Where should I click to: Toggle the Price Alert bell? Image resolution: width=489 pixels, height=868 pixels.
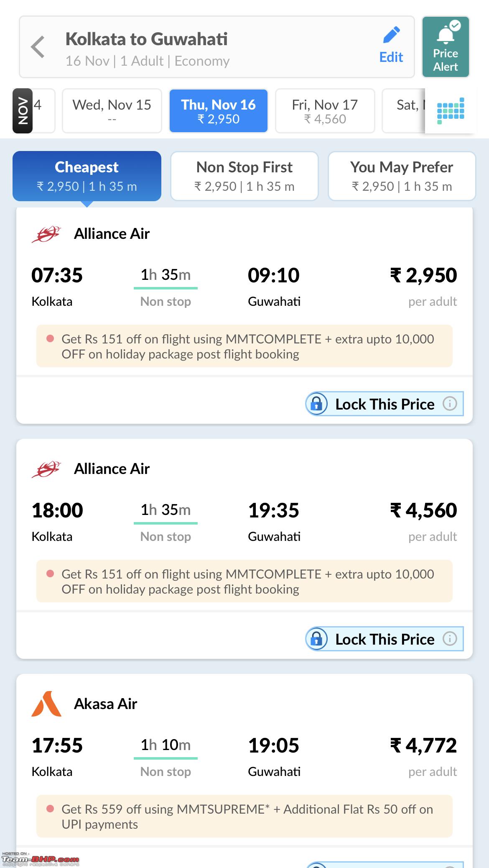pos(446,47)
